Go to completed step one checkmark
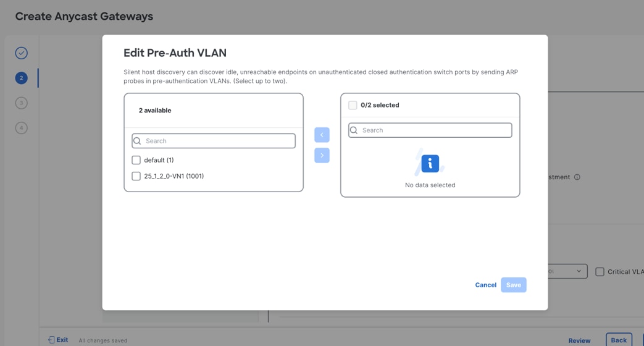 (22, 53)
